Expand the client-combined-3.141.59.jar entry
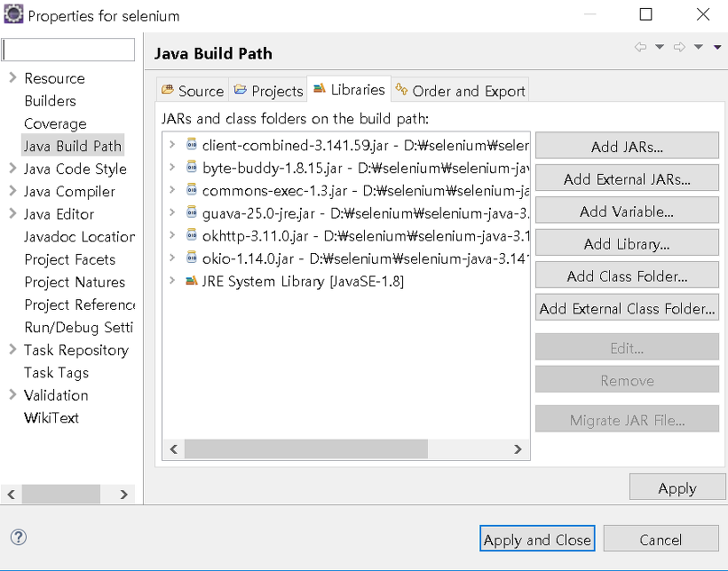Image resolution: width=728 pixels, height=571 pixels. click(x=172, y=145)
